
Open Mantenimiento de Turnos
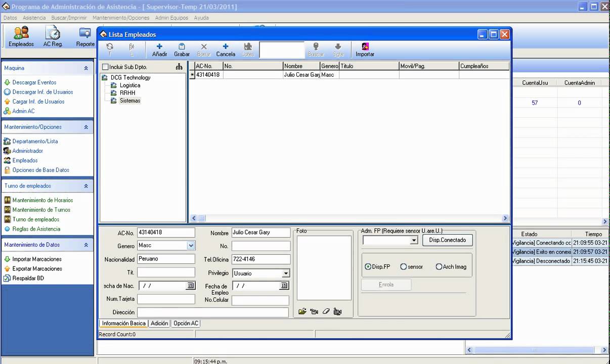point(41,210)
